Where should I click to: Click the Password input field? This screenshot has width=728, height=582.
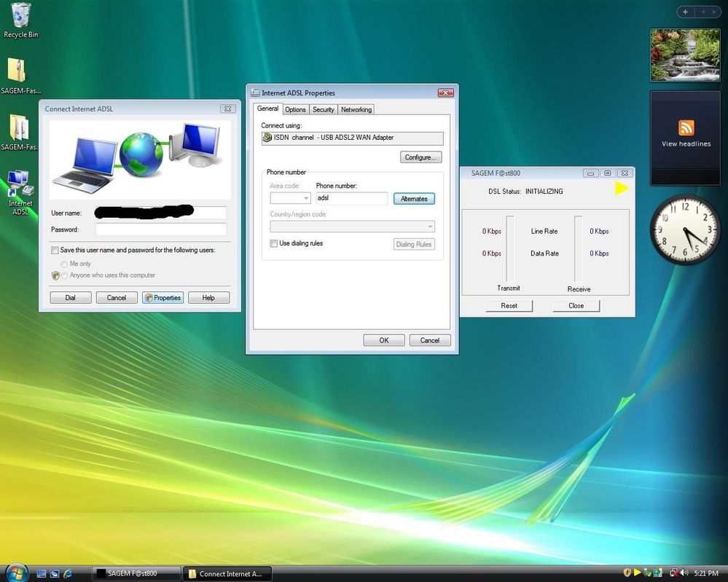click(160, 229)
